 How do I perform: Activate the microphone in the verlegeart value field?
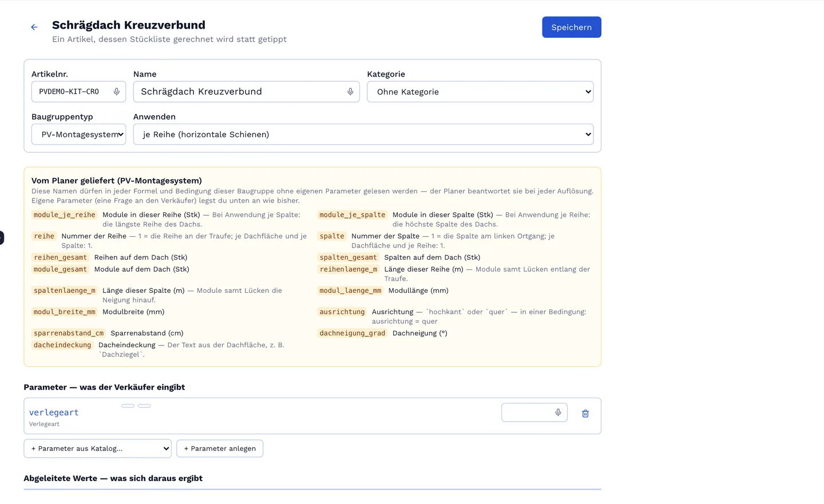click(558, 412)
